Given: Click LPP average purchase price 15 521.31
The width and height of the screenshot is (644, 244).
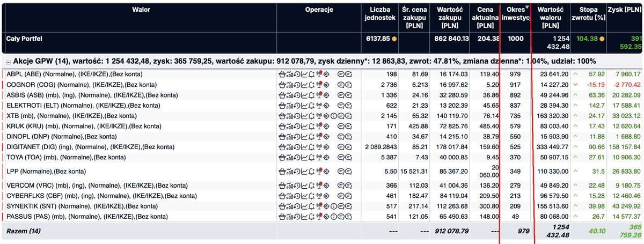Looking at the screenshot, I should point(414,171).
